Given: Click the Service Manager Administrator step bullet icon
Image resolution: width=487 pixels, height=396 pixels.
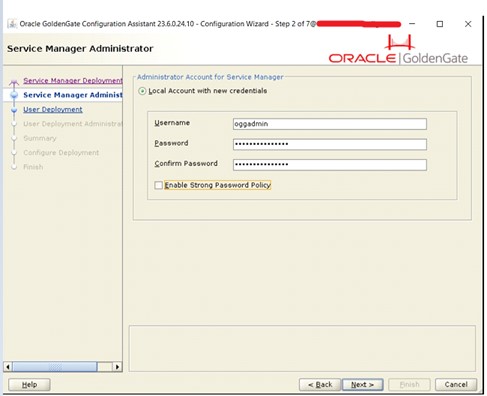Looking at the screenshot, I should [14, 95].
